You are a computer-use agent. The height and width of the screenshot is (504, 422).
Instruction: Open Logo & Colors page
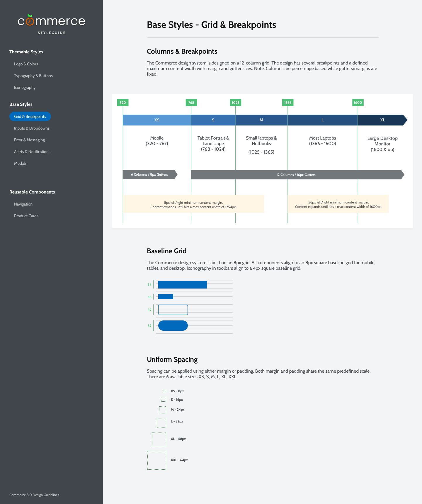coord(26,64)
